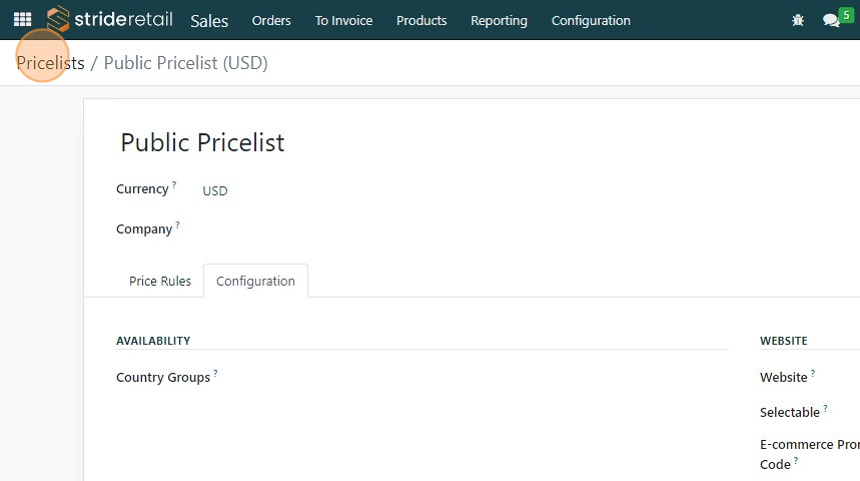Switch to the Price Rules tab
The image size is (860, 481).
pyautogui.click(x=160, y=281)
